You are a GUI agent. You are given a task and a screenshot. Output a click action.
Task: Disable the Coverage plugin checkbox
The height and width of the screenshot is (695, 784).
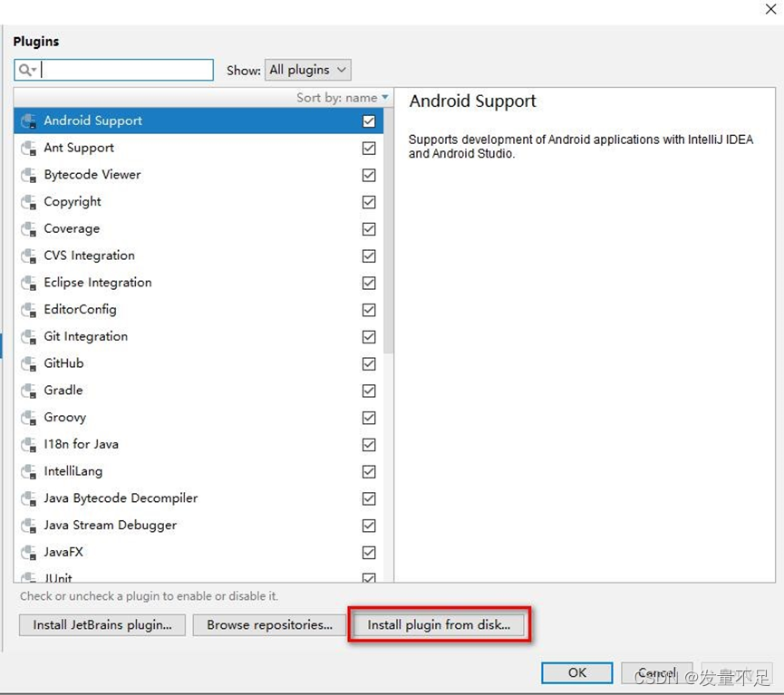pos(369,229)
